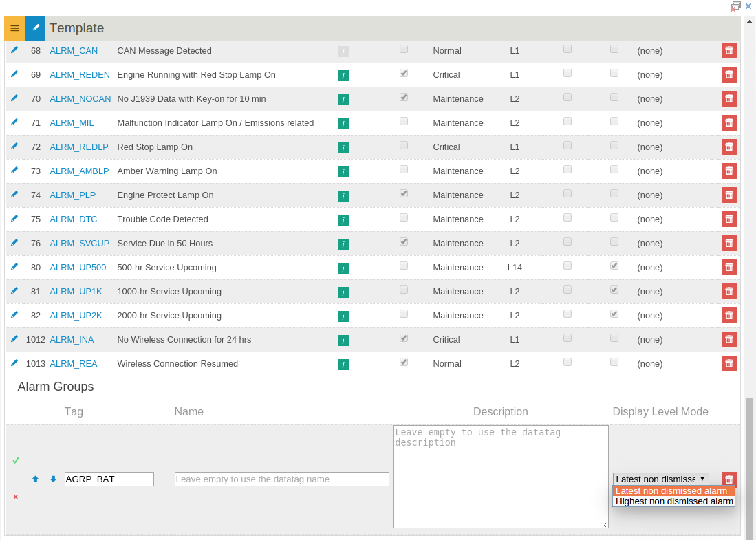Confirm alarm group with green checkmark
The height and width of the screenshot is (540, 756).
click(x=15, y=460)
